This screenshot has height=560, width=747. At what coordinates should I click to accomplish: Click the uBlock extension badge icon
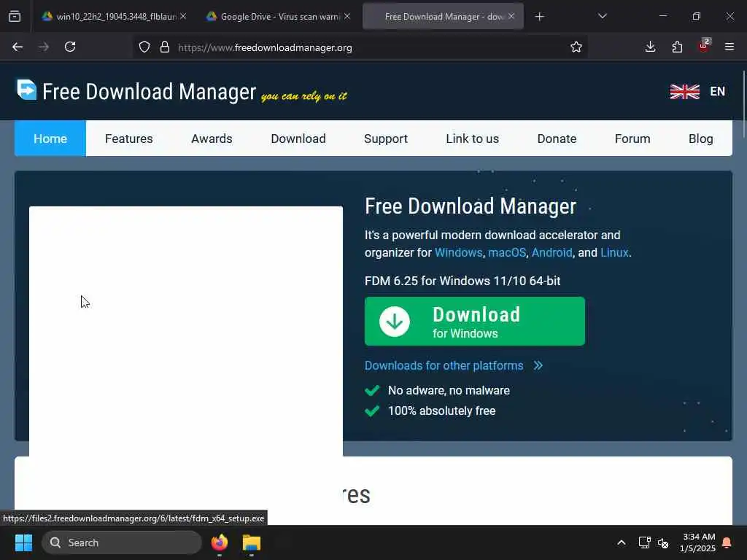pyautogui.click(x=704, y=45)
